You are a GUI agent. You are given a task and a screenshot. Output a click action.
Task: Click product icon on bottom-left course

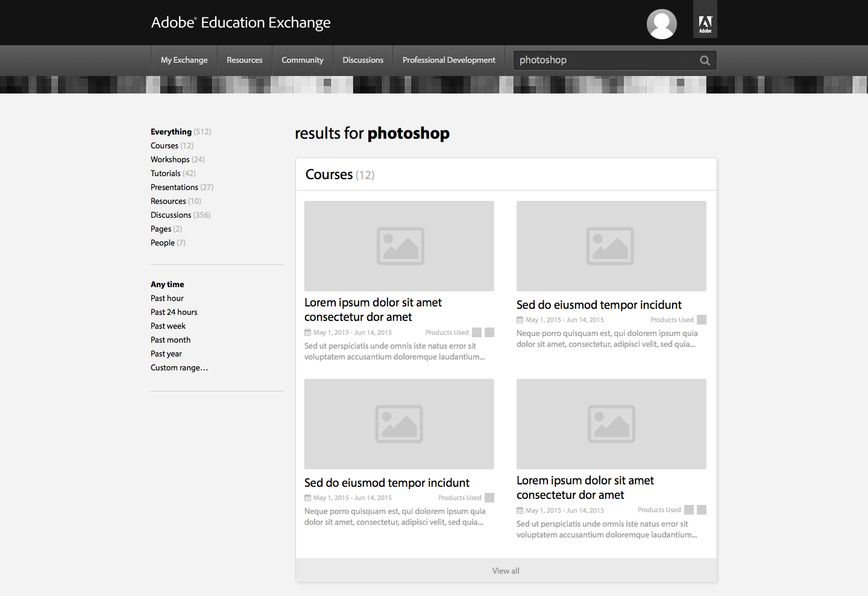[x=489, y=498]
